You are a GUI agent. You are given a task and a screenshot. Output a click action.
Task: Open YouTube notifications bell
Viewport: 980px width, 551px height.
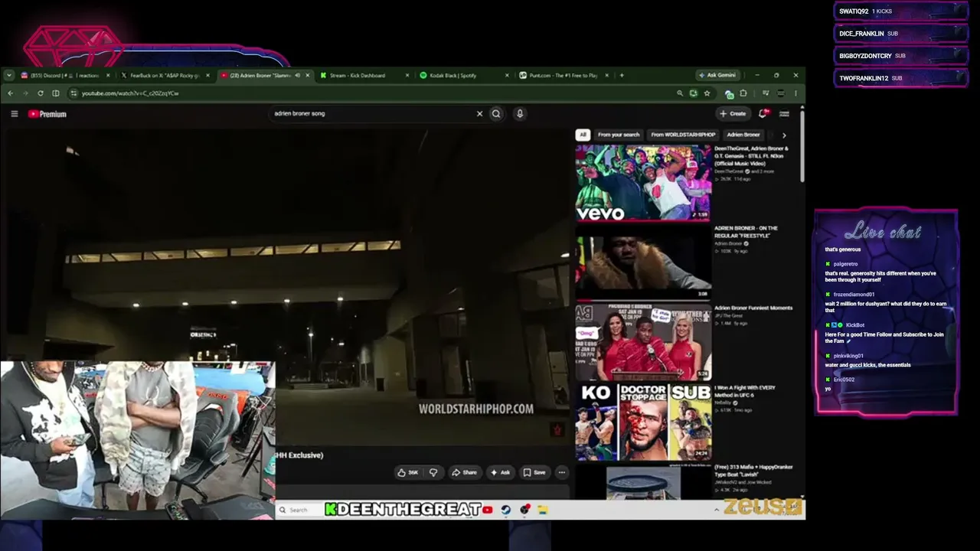763,113
